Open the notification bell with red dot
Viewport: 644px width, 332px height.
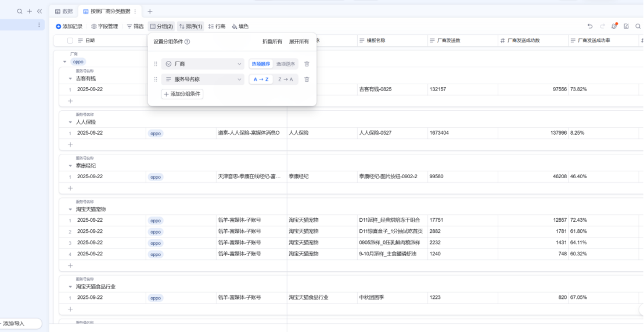click(614, 26)
